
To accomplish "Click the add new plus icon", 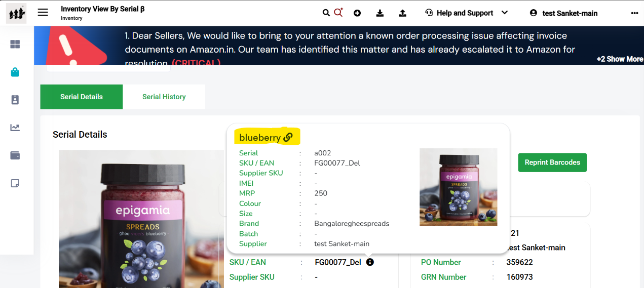I will (357, 13).
